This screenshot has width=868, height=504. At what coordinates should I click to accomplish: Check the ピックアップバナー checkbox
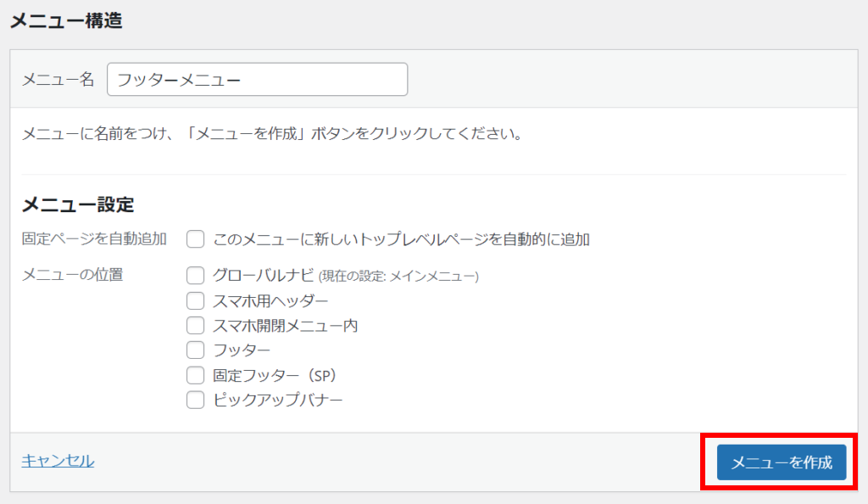point(196,400)
